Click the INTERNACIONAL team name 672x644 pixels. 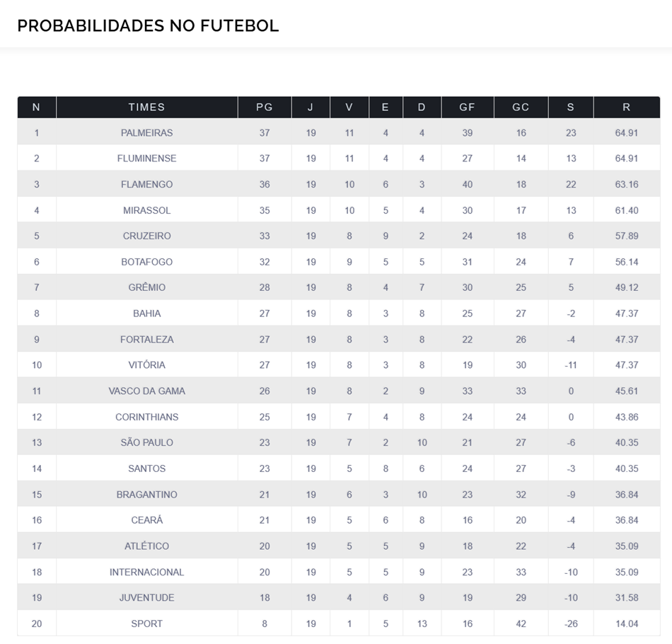point(146,572)
